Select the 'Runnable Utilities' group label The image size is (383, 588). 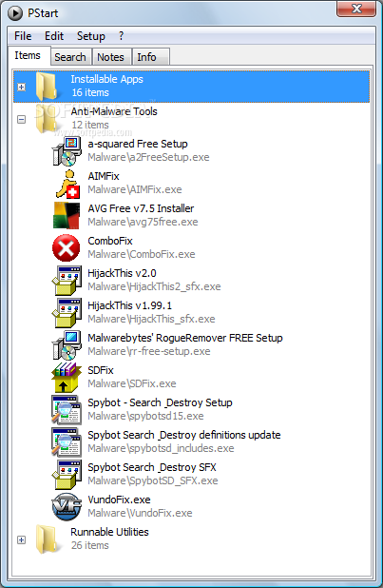(109, 532)
